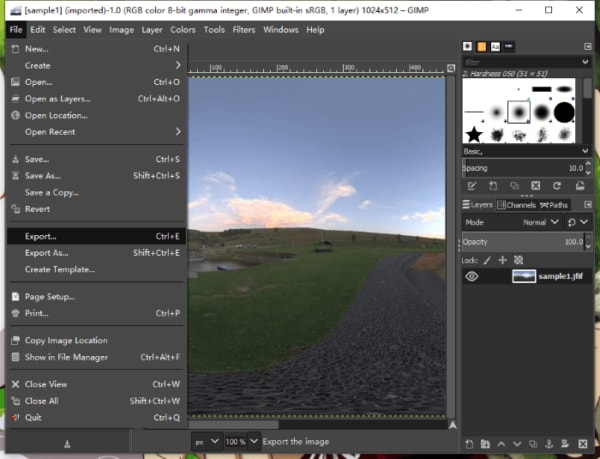Choose Export As... menu entry
This screenshot has width=600, height=459.
click(96, 253)
